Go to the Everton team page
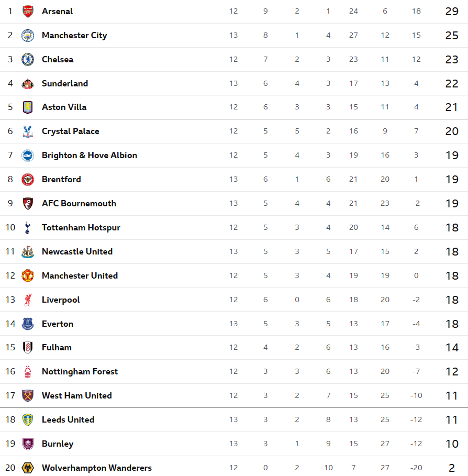Image resolution: width=468 pixels, height=476 pixels. point(58,324)
